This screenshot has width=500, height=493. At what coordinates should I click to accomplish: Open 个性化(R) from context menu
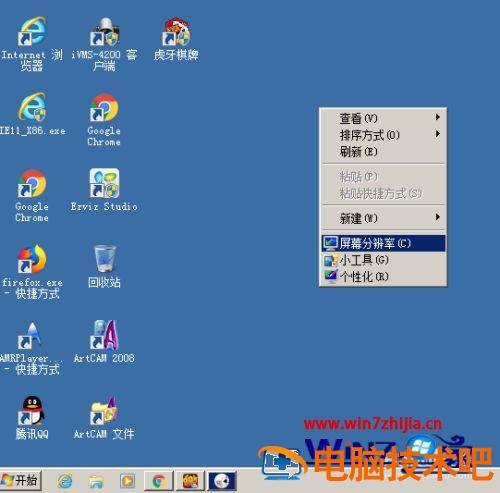point(383,277)
